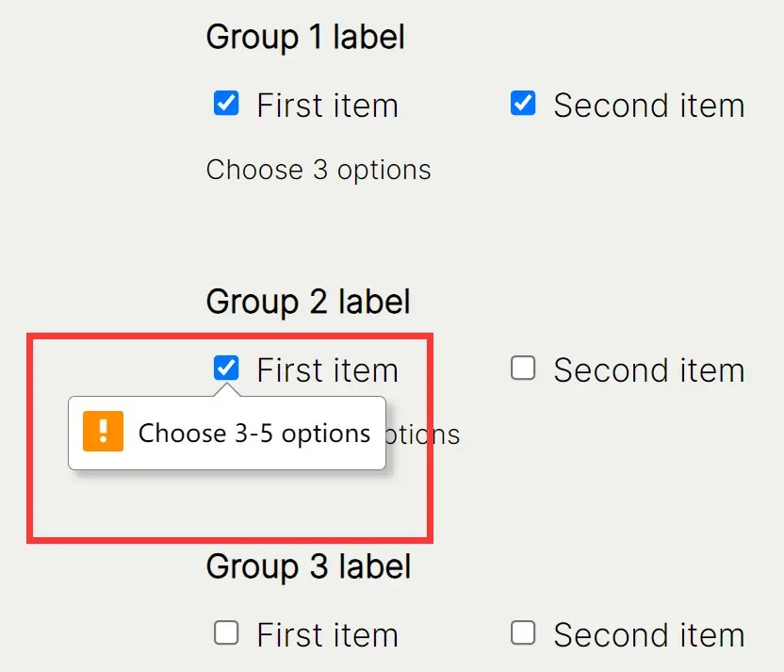The image size is (784, 672).
Task: Uncheck the Group 1 Second item checkbox
Action: 523,104
